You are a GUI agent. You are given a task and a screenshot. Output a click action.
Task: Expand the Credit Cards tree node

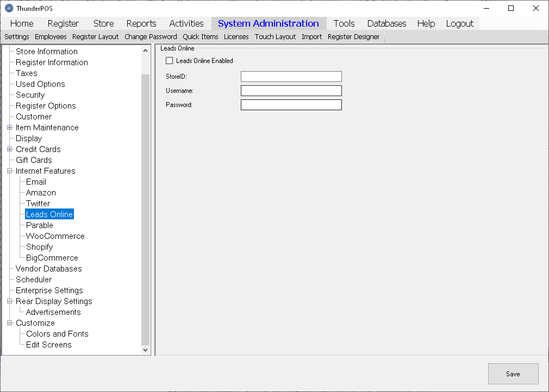pos(9,149)
